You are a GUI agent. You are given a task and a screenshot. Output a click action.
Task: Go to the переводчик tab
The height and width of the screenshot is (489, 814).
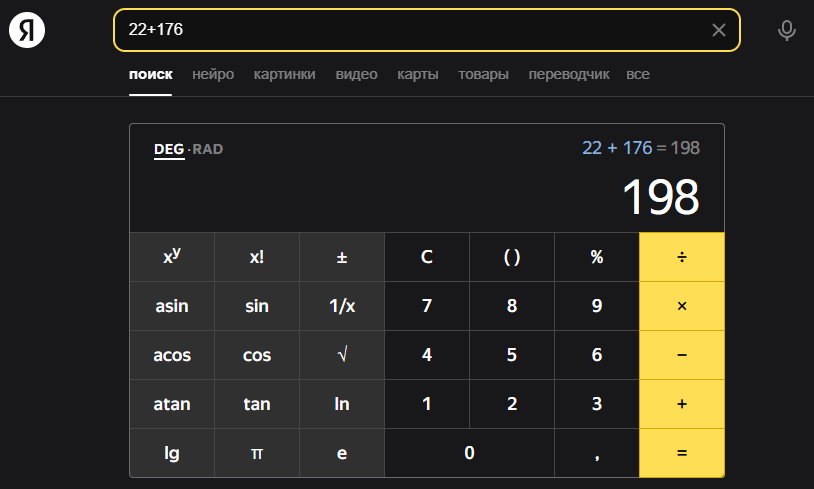pyautogui.click(x=569, y=74)
